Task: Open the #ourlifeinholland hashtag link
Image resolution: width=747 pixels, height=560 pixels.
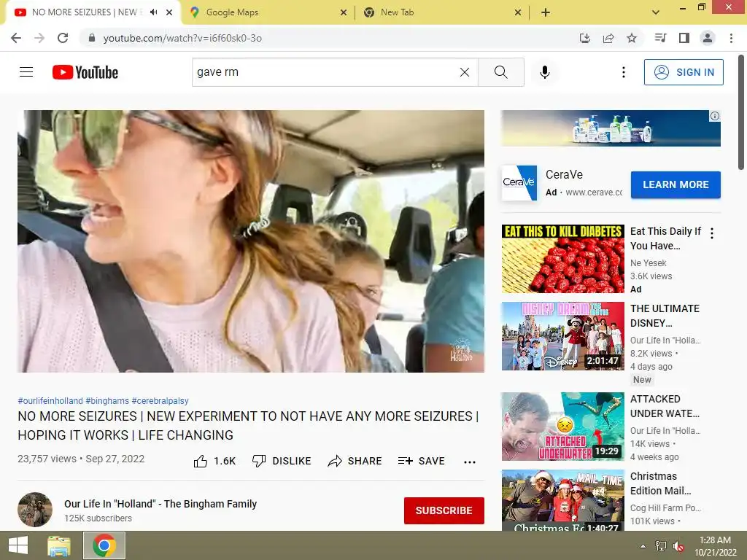Action: (x=50, y=401)
